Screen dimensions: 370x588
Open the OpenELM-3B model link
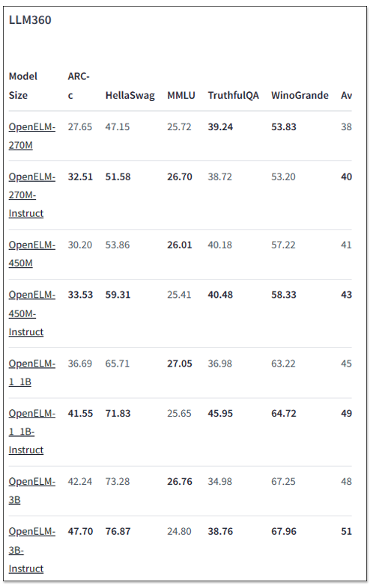(32, 491)
